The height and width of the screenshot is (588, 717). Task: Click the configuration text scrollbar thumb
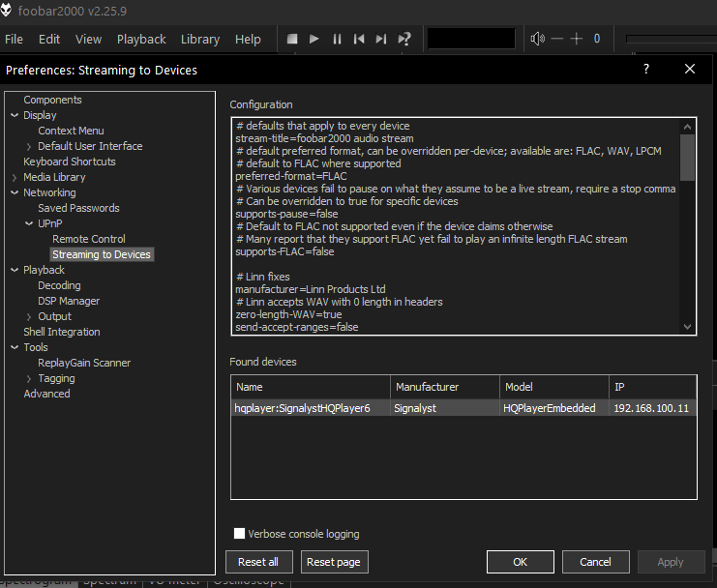pyautogui.click(x=687, y=158)
